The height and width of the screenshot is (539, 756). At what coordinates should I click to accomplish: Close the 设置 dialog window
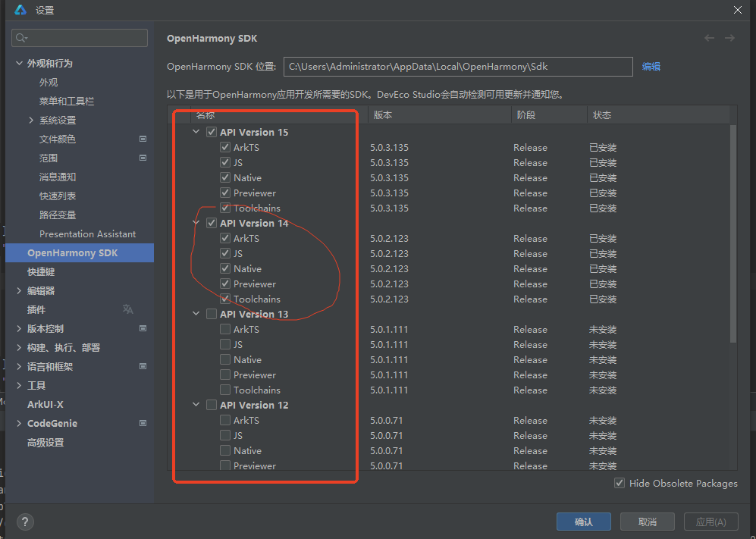(x=738, y=10)
